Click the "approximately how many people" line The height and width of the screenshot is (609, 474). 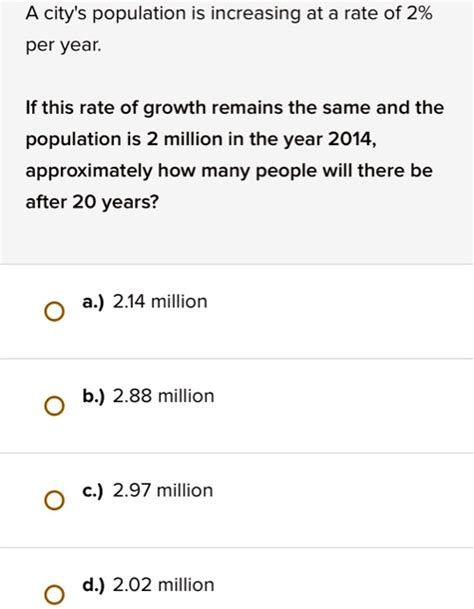click(229, 171)
